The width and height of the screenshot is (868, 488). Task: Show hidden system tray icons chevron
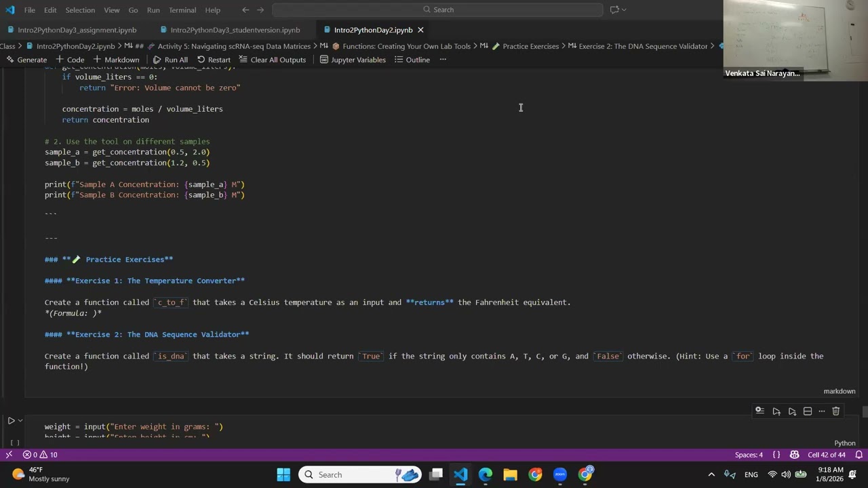(711, 474)
